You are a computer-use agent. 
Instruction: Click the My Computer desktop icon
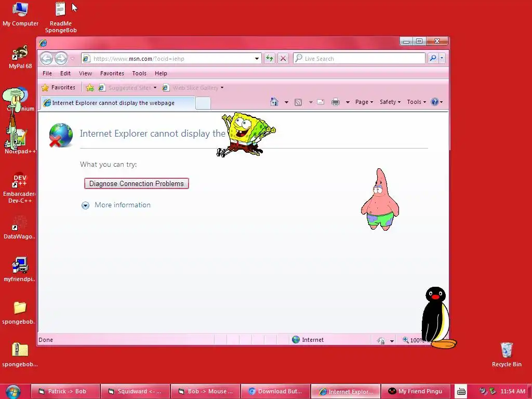tap(20, 14)
